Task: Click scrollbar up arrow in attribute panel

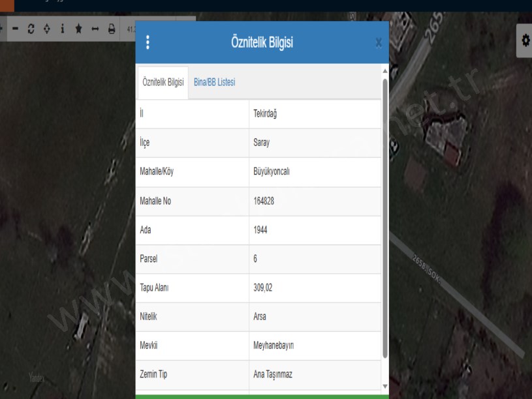Action: pos(384,70)
